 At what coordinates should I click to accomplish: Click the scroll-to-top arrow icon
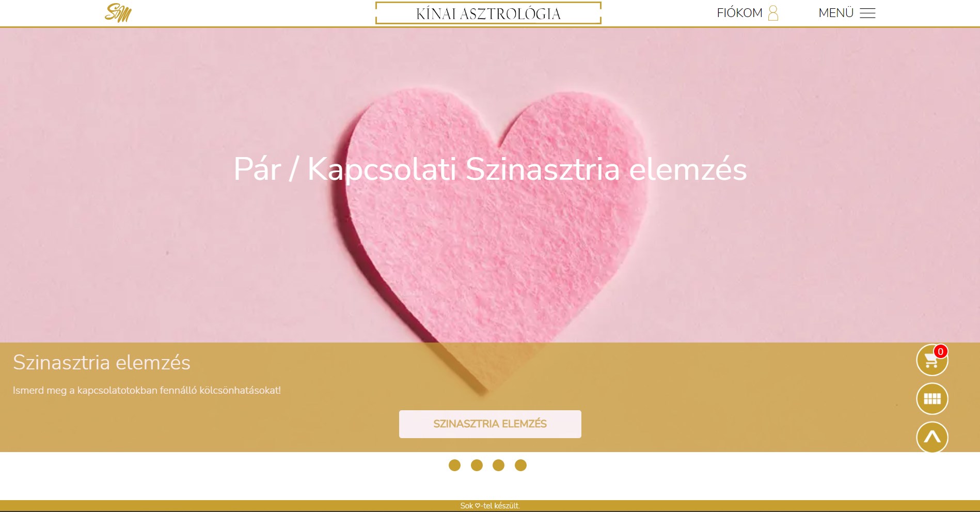point(932,437)
